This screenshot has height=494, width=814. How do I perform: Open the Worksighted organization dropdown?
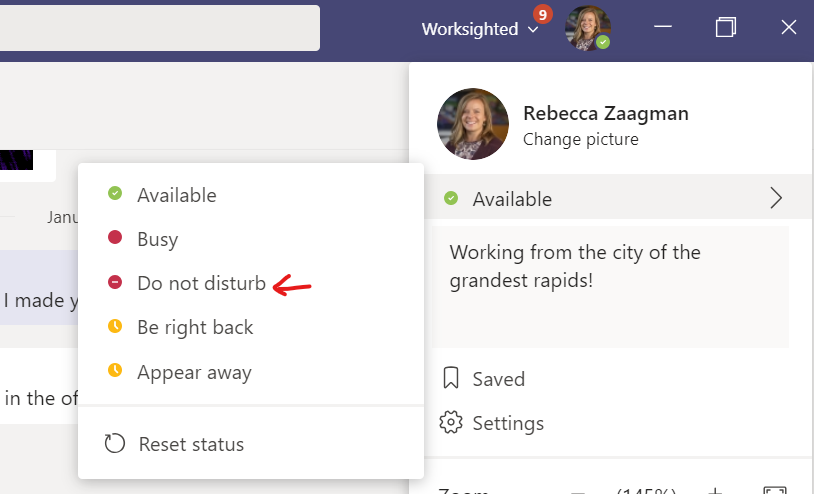(x=480, y=29)
